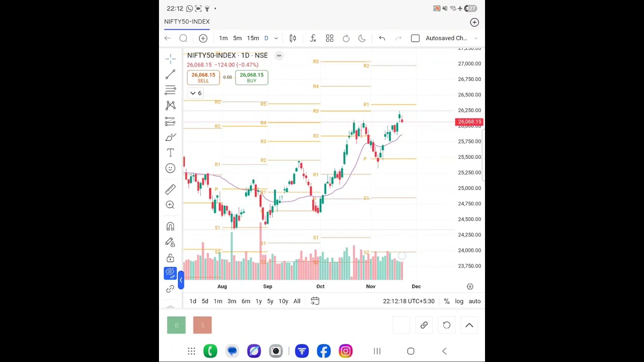
Task: Open the Fibonacci retracement tools
Action: (171, 90)
